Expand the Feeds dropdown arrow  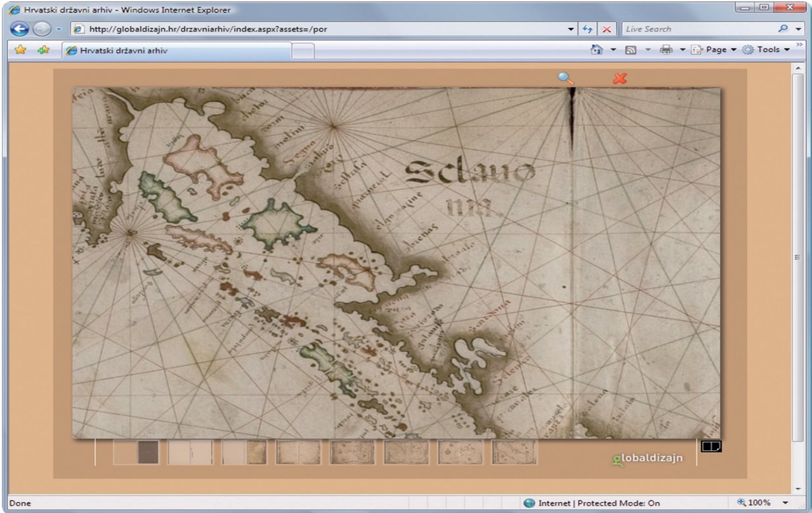pos(648,50)
